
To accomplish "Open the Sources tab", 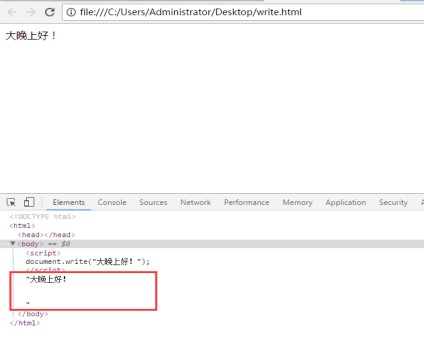I will [x=153, y=202].
